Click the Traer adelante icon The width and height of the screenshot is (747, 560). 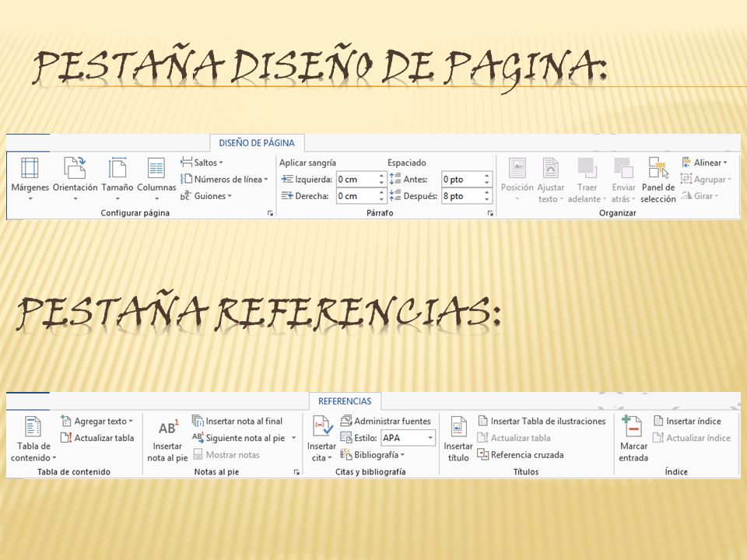pyautogui.click(x=587, y=168)
